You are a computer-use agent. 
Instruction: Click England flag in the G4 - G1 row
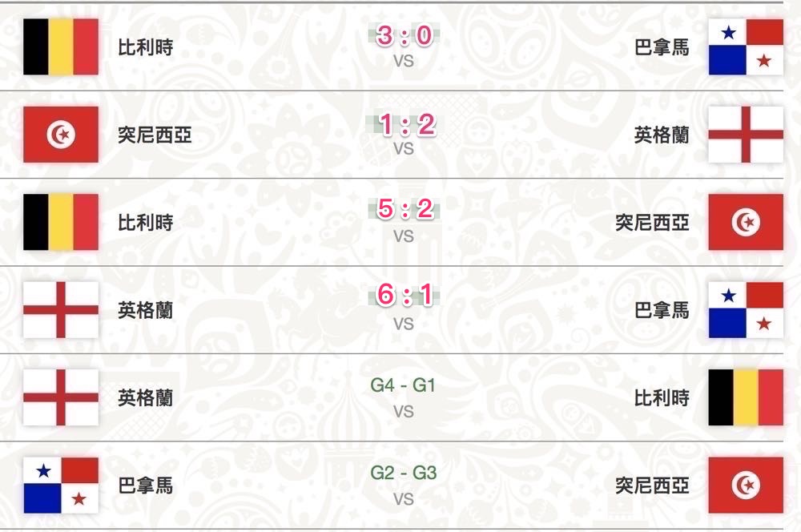(x=61, y=397)
